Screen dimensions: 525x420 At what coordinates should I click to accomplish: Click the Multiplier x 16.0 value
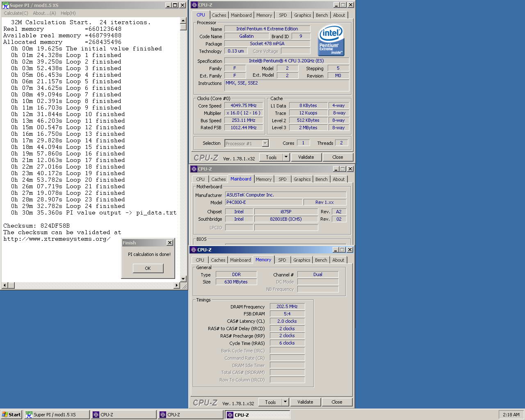click(x=244, y=113)
